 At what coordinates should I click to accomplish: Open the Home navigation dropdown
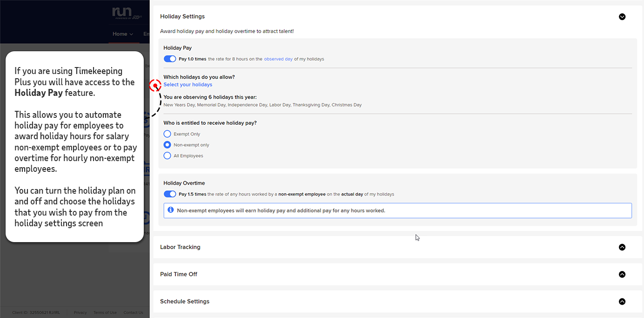click(x=132, y=34)
